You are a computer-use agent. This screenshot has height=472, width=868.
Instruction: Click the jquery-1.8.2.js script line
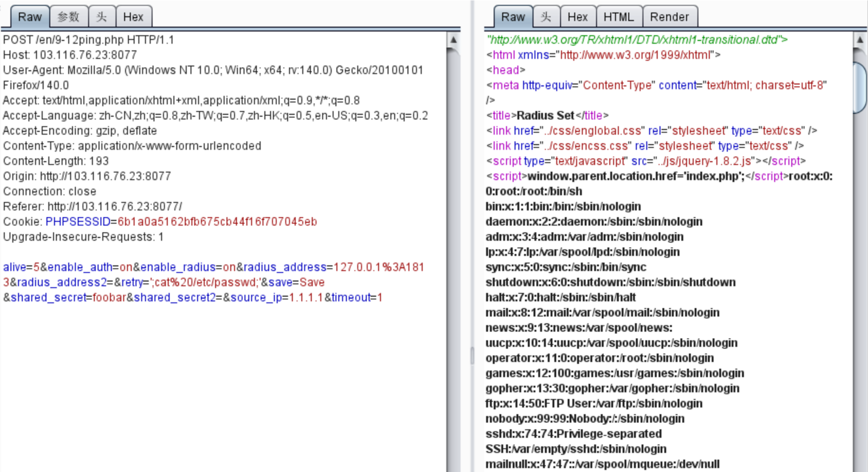(646, 161)
